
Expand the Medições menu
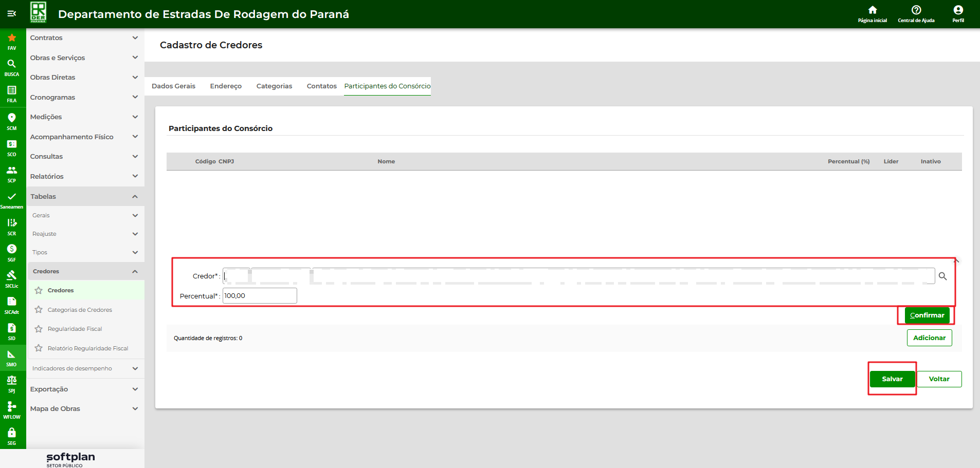coord(85,117)
